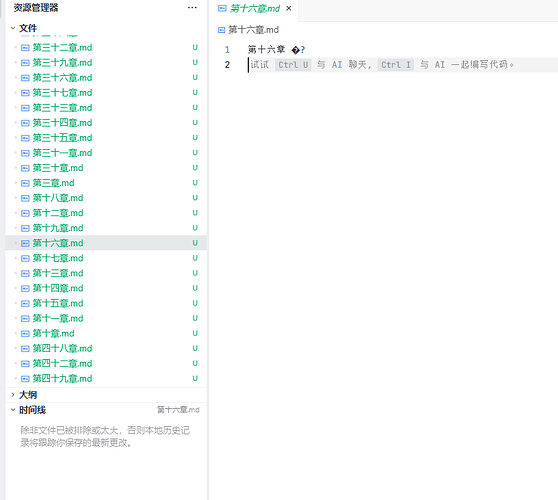Open file 第十二章.md in explorer
The image size is (558, 500).
click(x=106, y=213)
